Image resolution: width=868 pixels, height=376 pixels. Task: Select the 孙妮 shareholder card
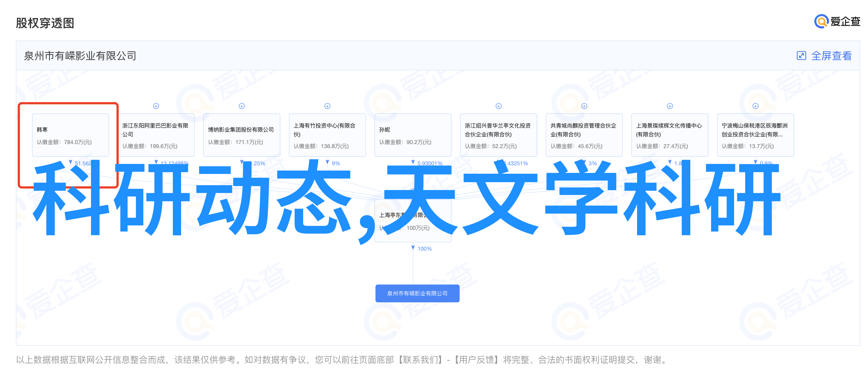point(413,135)
